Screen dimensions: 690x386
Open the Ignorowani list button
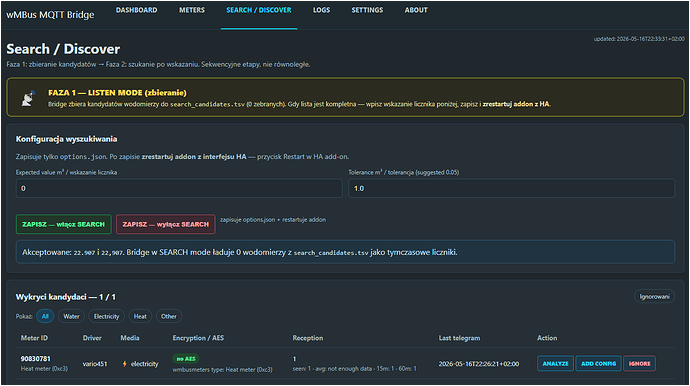[x=654, y=297]
